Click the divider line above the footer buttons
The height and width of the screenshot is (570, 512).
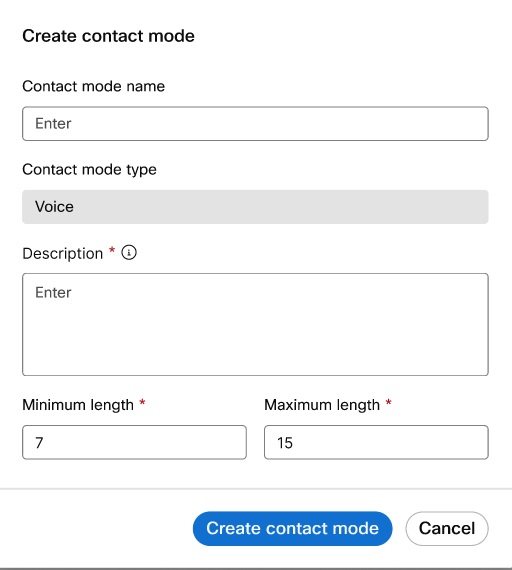256,489
